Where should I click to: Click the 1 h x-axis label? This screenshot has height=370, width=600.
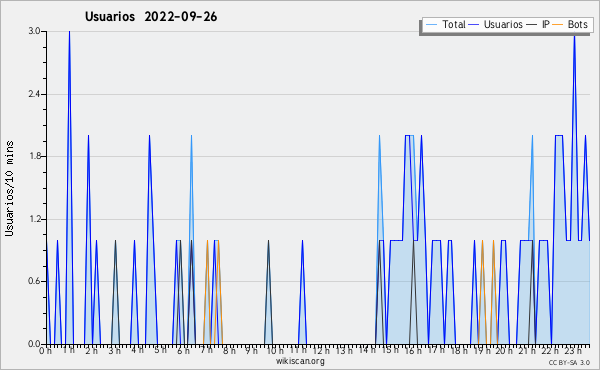click(x=68, y=350)
